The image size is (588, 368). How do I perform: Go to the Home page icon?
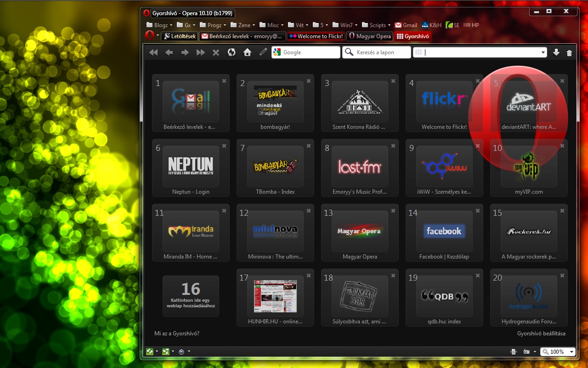(x=247, y=52)
